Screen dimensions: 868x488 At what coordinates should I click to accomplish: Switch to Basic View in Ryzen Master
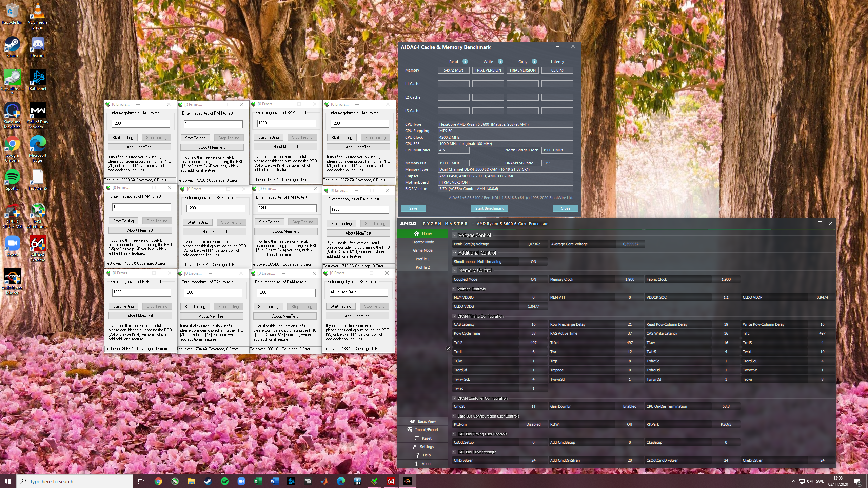(x=422, y=421)
